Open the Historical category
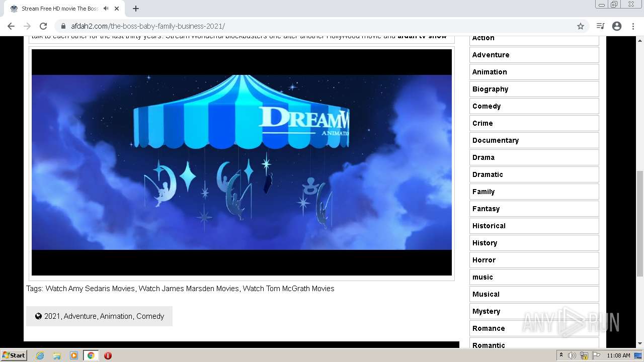The image size is (644, 362). [534, 226]
